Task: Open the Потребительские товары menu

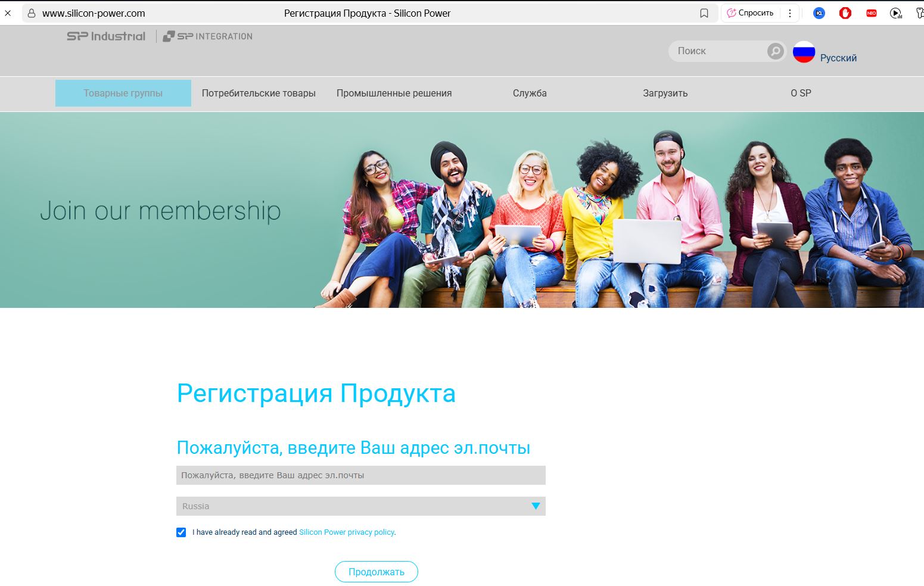Action: point(259,93)
